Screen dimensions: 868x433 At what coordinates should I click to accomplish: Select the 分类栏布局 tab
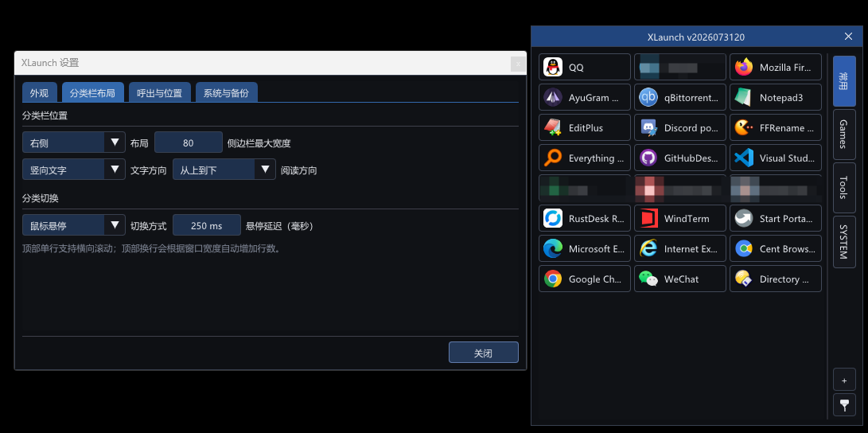coord(92,92)
